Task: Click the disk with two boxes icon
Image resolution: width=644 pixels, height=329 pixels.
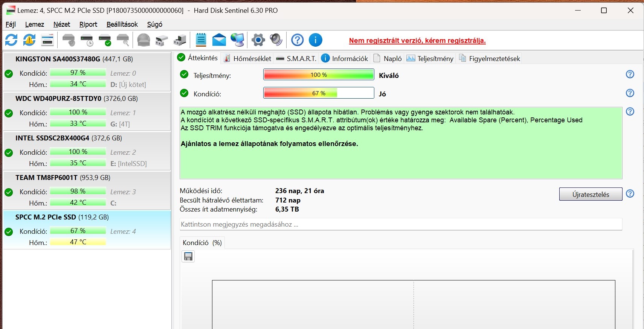Action: 162,40
